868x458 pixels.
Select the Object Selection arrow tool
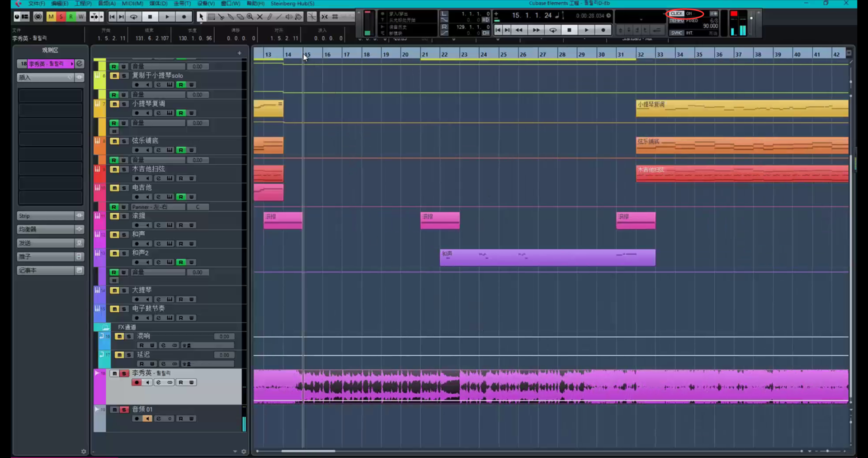[201, 17]
